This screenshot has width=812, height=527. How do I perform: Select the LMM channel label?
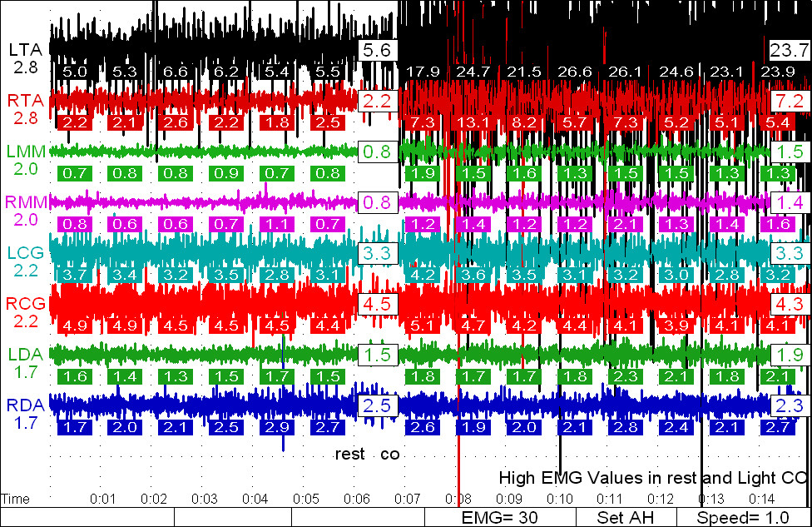[26, 152]
